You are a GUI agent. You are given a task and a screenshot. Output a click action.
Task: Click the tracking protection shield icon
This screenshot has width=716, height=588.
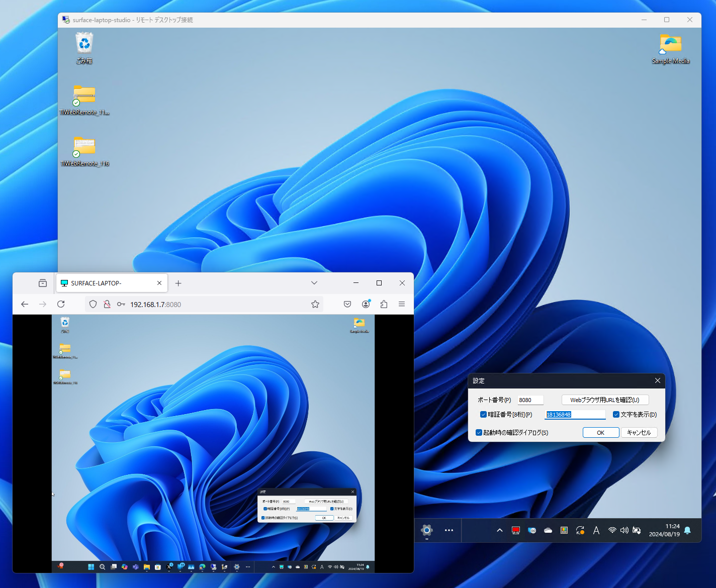tap(93, 304)
